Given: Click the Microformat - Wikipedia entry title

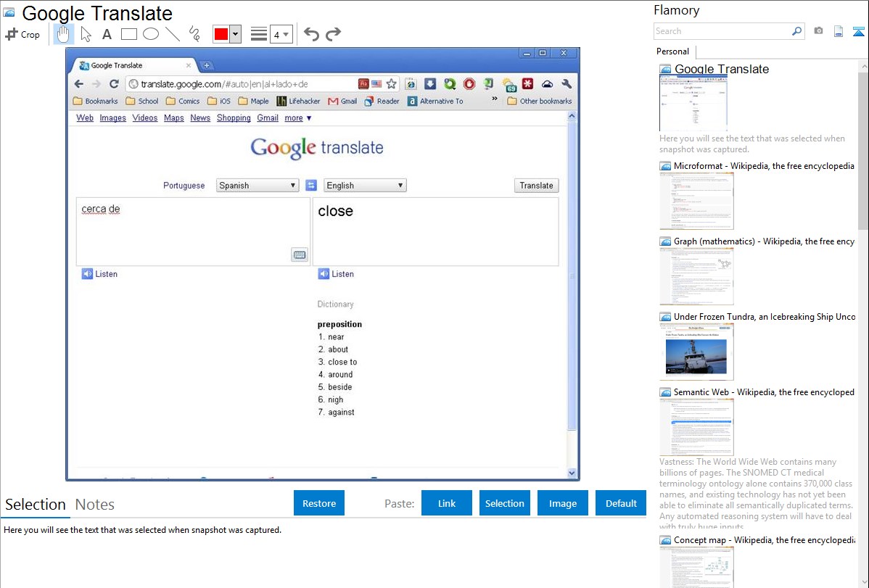Looking at the screenshot, I should (x=764, y=166).
